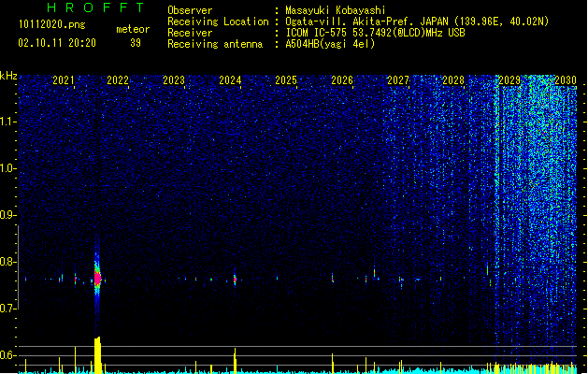Click the 2023 time axis marker
Screen dimensions: 588x374
click(x=174, y=80)
